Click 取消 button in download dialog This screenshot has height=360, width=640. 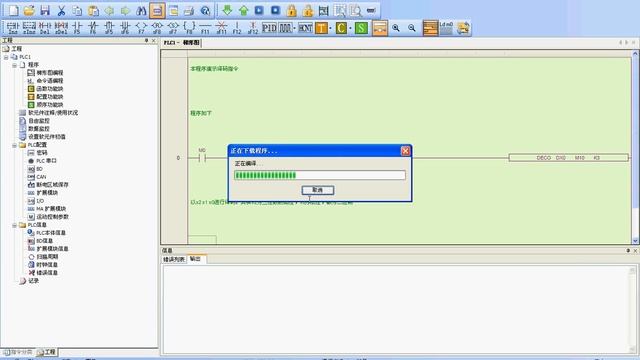click(x=318, y=190)
